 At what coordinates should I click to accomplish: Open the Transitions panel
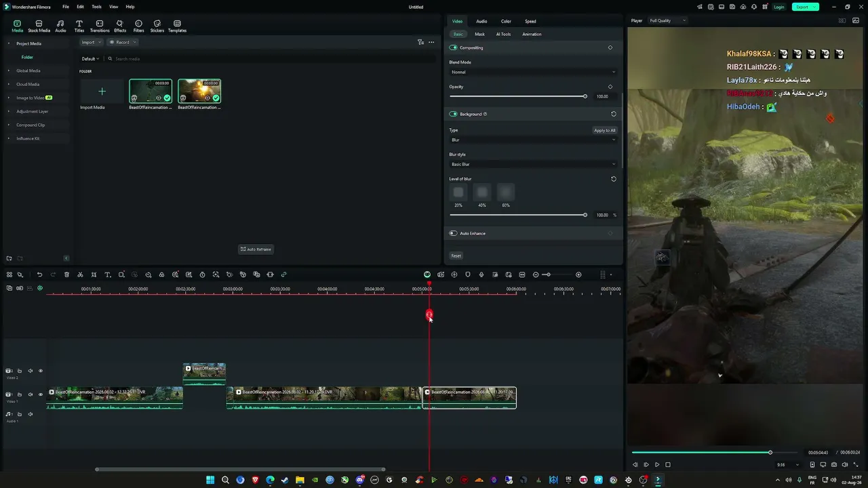pyautogui.click(x=100, y=26)
